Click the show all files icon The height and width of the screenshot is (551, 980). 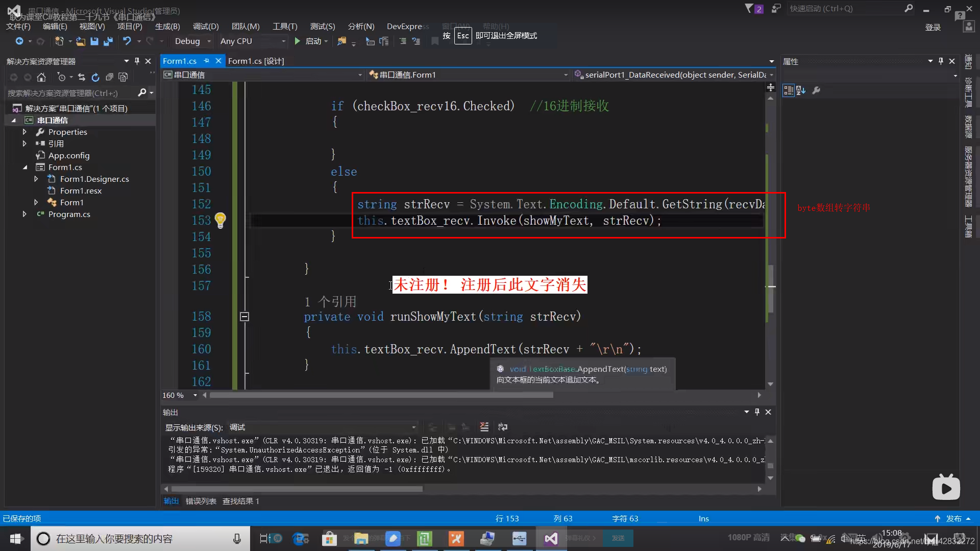[x=123, y=77]
